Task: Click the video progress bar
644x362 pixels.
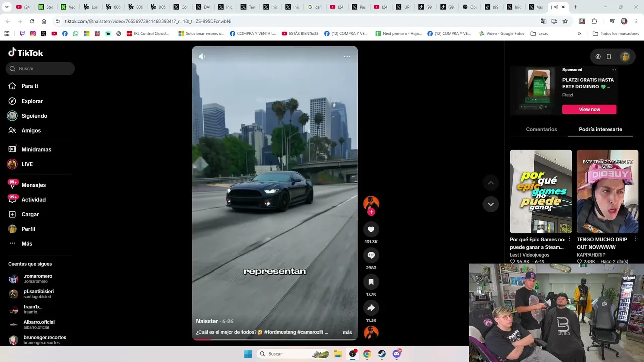Action: 275,339
